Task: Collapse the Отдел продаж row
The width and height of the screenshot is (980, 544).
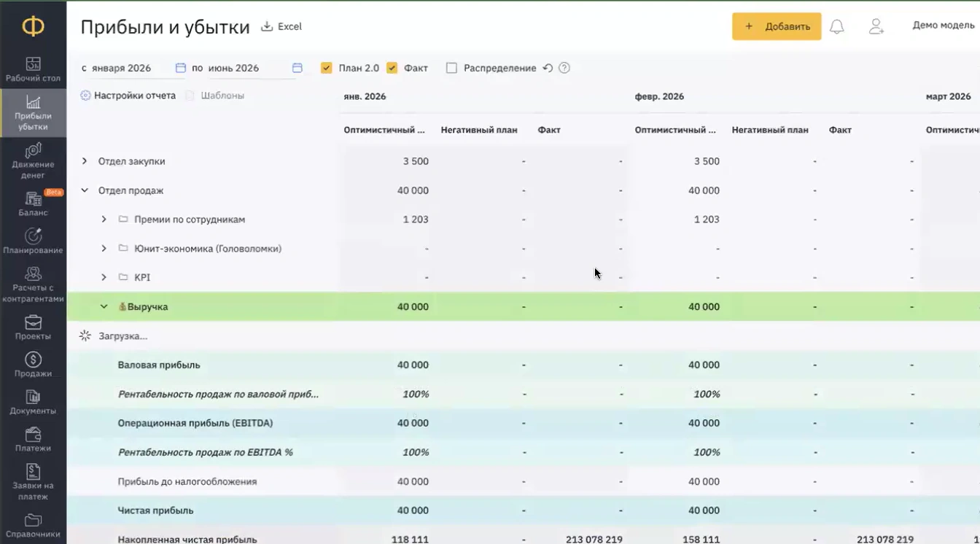Action: click(x=84, y=190)
